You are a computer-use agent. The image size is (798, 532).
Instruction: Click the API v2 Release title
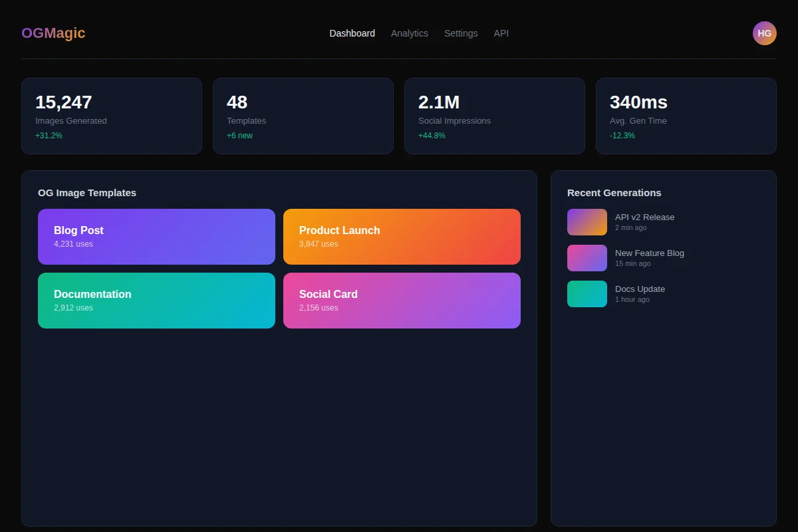point(644,217)
